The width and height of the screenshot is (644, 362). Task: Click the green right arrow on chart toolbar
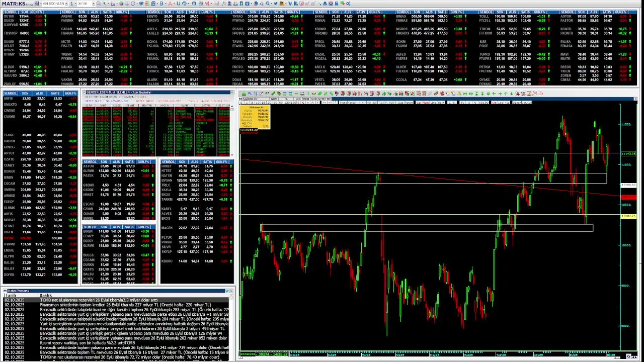[500, 94]
